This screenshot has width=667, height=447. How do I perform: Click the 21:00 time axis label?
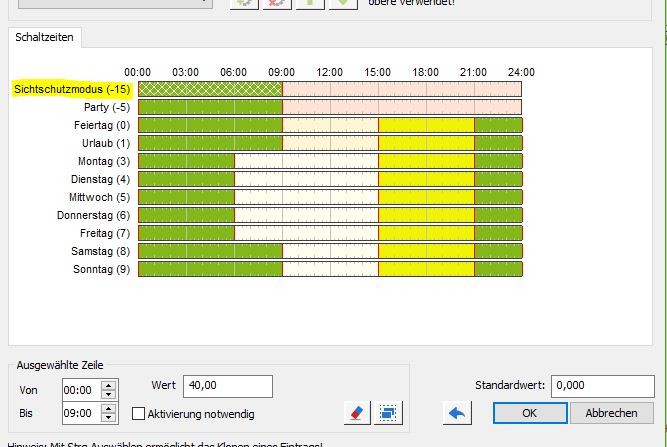click(473, 72)
